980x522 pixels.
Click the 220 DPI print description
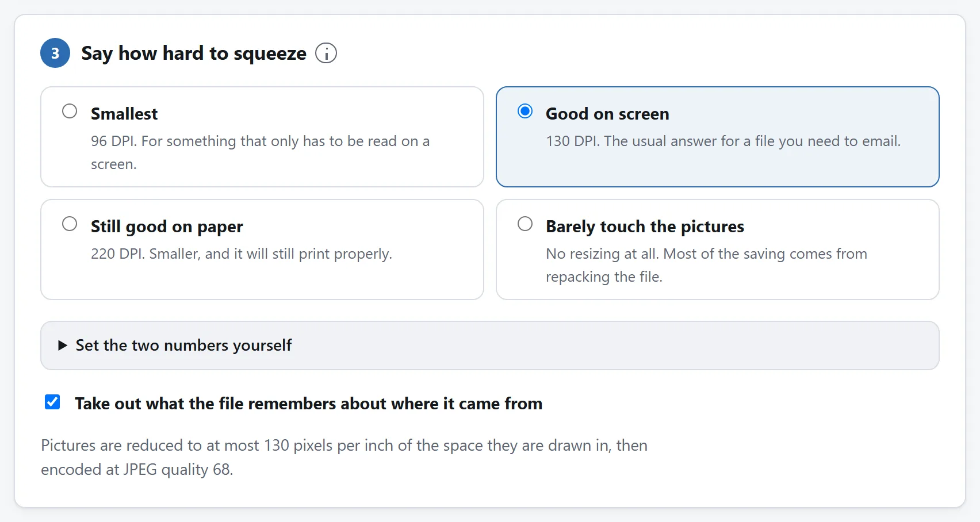click(242, 254)
